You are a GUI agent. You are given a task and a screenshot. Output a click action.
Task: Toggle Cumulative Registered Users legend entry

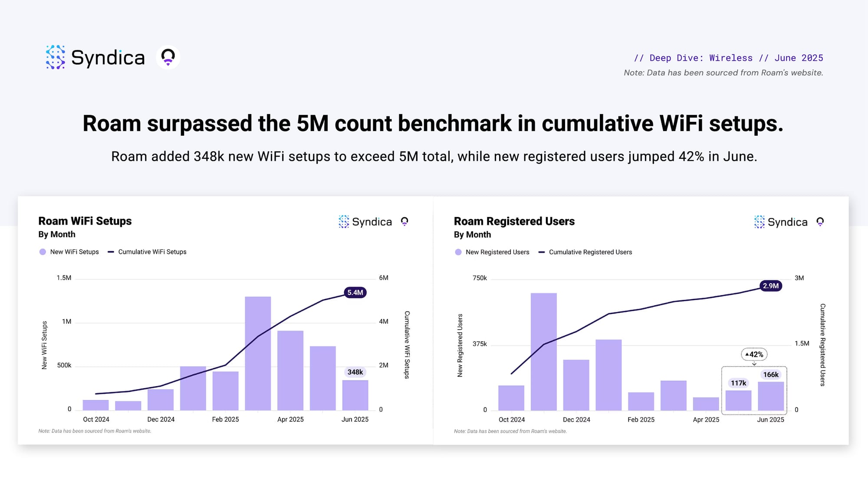585,252
